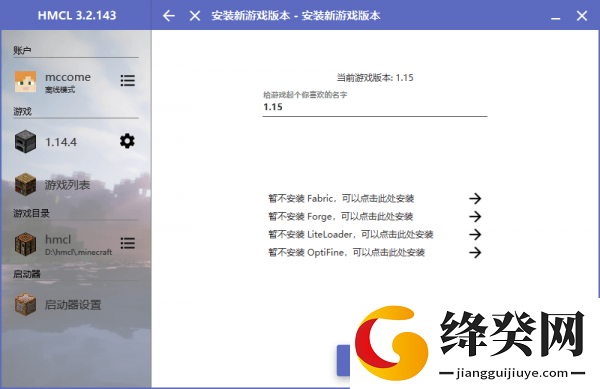Close the install wizard with the X icon beside the back arrow
Viewport: 600px width, 389px height.
click(195, 16)
